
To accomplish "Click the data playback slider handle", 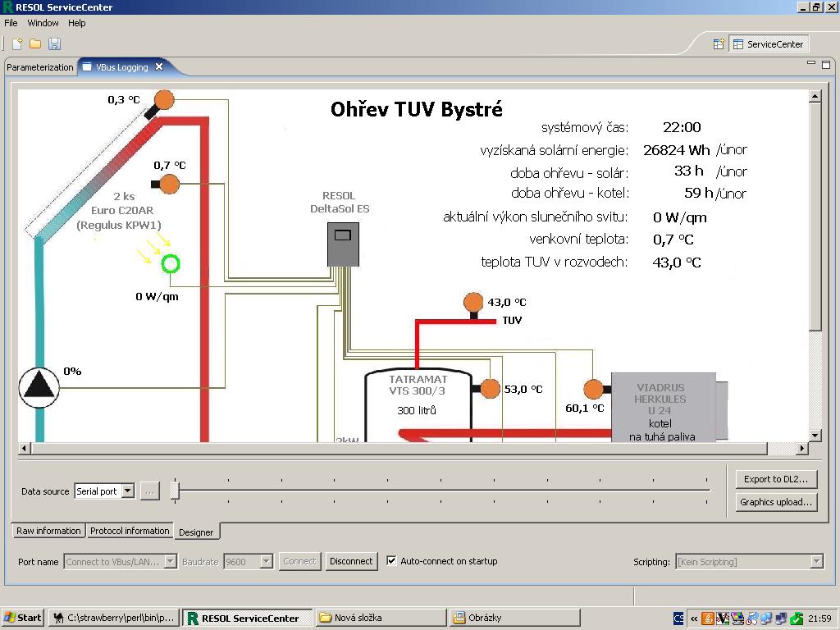I will pos(175,491).
